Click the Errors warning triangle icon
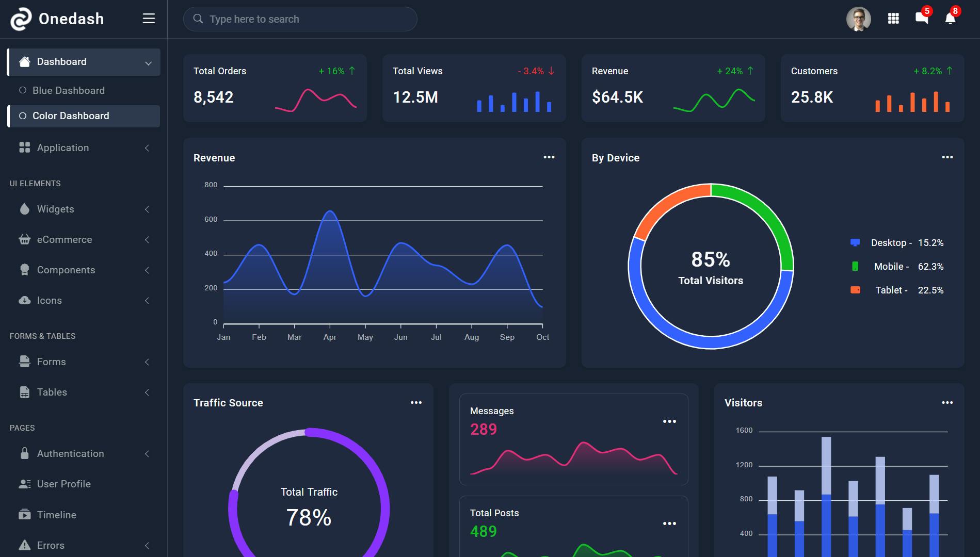 pos(24,545)
